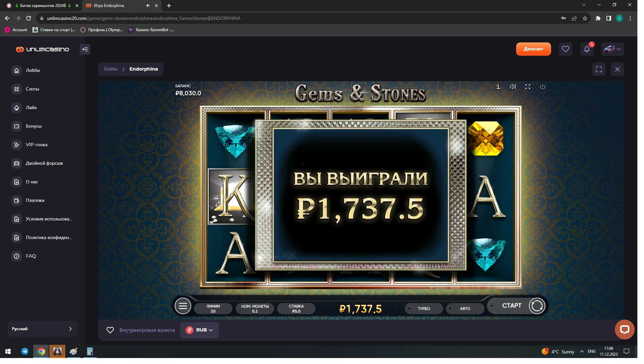Open the slot game hamburger menu
Image resolution: width=644 pixels, height=364 pixels.
(x=183, y=306)
